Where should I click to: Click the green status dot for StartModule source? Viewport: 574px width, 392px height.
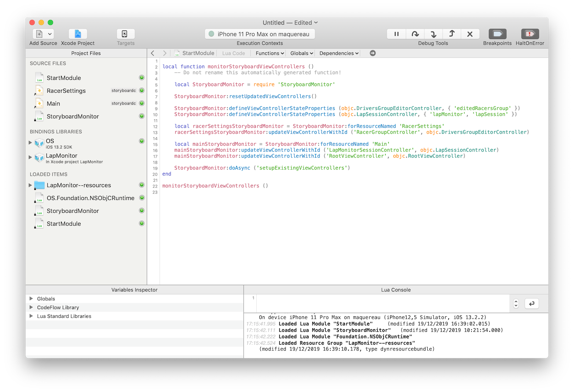point(142,78)
